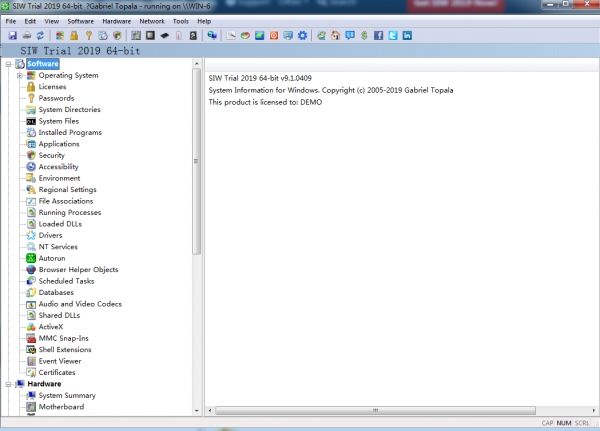Open the File menu
The height and width of the screenshot is (431, 600).
[11, 21]
